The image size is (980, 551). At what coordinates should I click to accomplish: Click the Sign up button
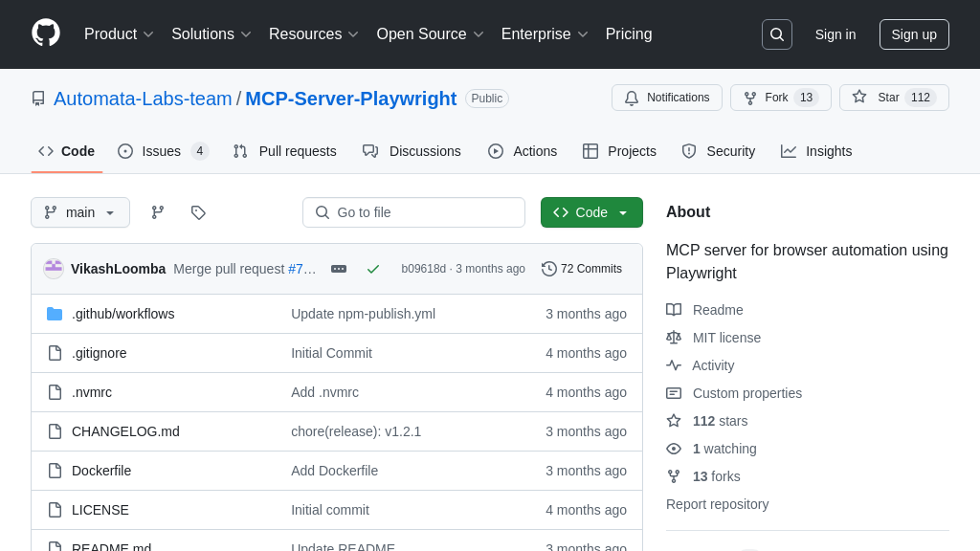tap(914, 34)
